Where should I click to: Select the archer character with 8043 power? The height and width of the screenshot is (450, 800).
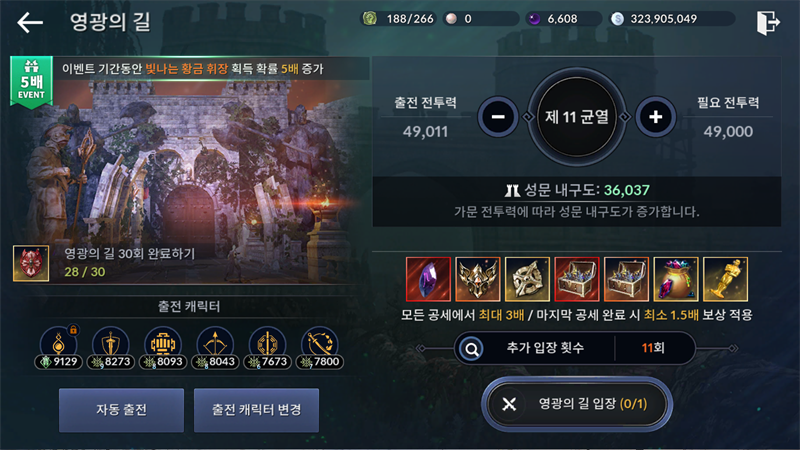tap(215, 348)
